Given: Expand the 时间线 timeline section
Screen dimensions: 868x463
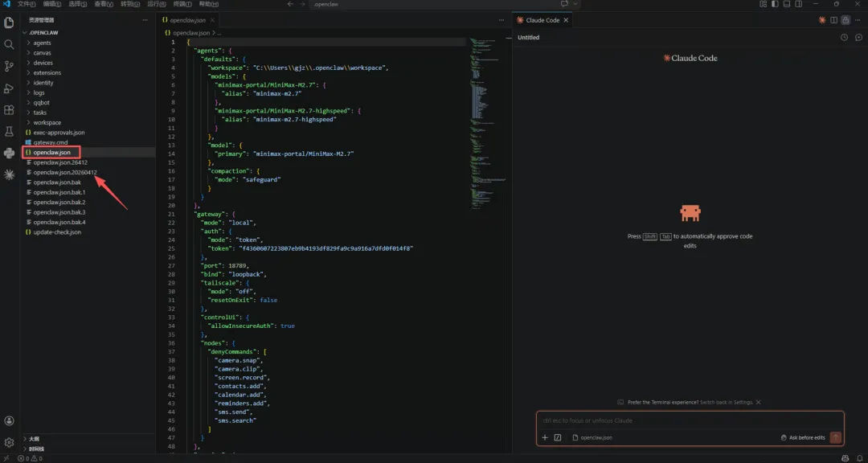Looking at the screenshot, I should tap(88, 448).
